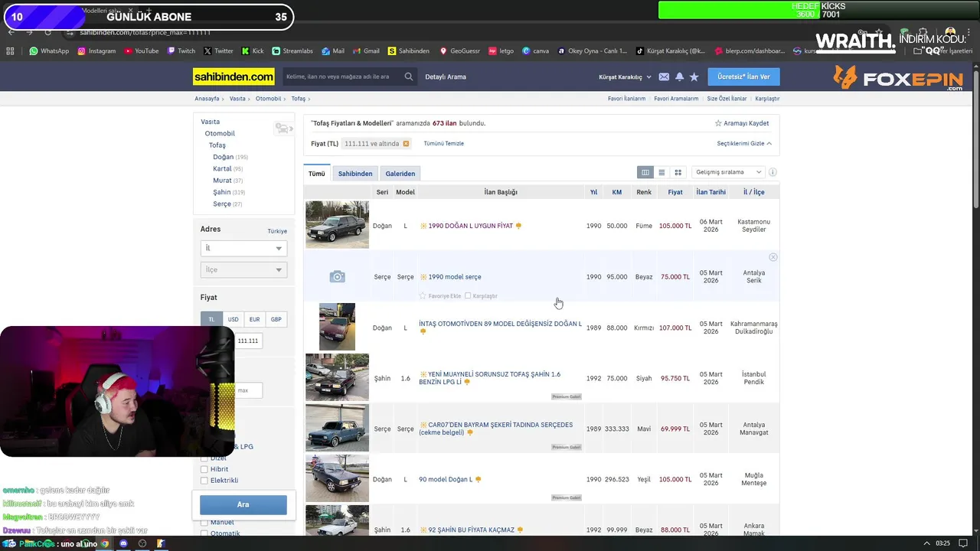Open the Gelişmiş sıralama sort dropdown
Viewport: 980px width, 551px height.
point(727,172)
